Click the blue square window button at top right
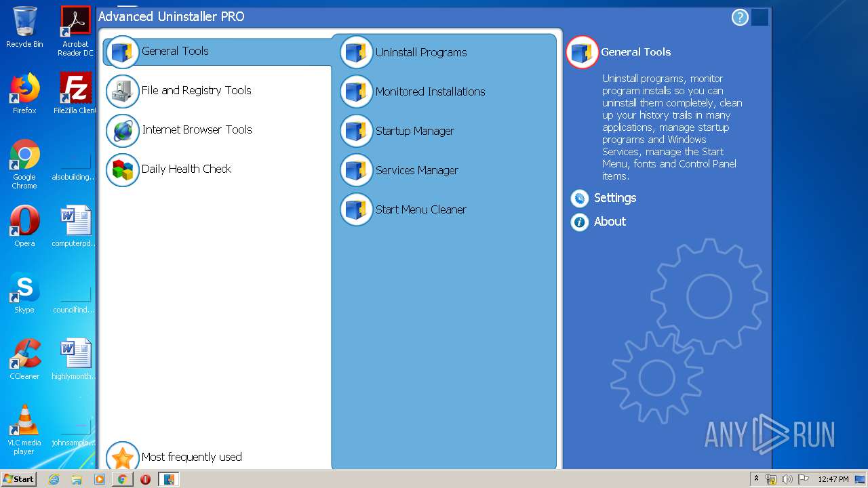The width and height of the screenshot is (868, 488). (759, 18)
